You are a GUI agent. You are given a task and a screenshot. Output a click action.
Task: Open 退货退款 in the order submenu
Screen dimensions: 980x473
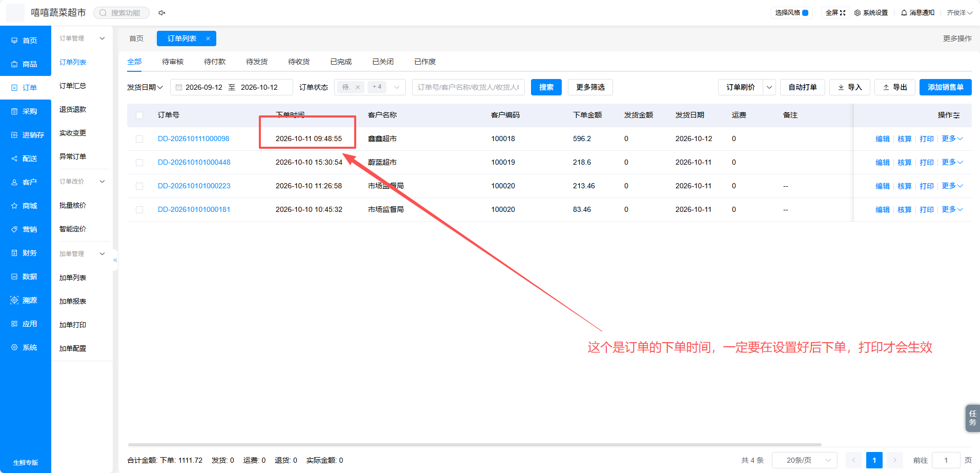(x=73, y=109)
